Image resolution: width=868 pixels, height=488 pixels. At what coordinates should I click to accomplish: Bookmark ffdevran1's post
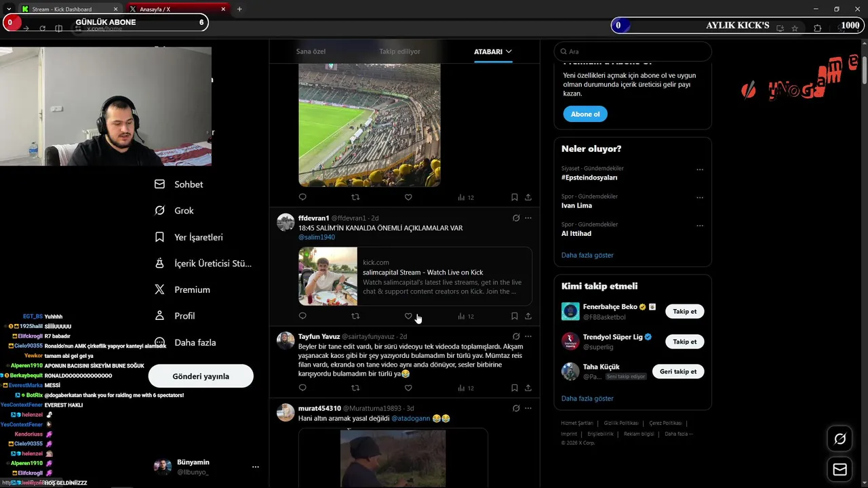click(x=515, y=316)
